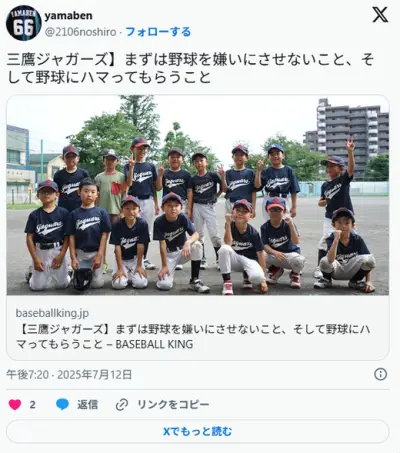The image size is (400, 453).
Task: Open the 【三鷹ジャガーズ】 card headline
Action: (193, 337)
